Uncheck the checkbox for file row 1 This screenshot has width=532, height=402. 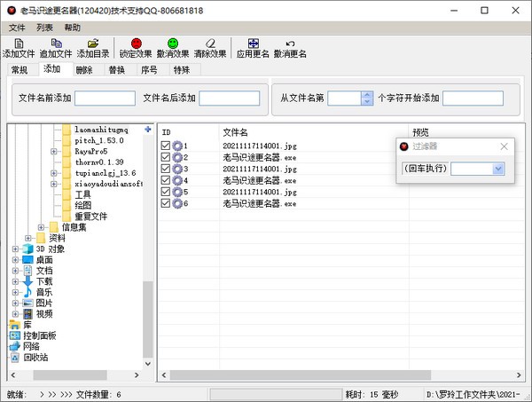click(166, 146)
